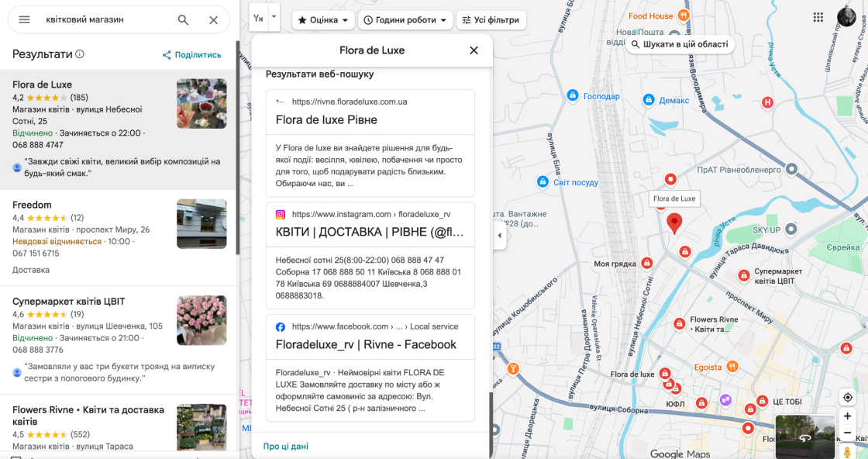Open the account profile avatar
868x459 pixels.
click(846, 17)
